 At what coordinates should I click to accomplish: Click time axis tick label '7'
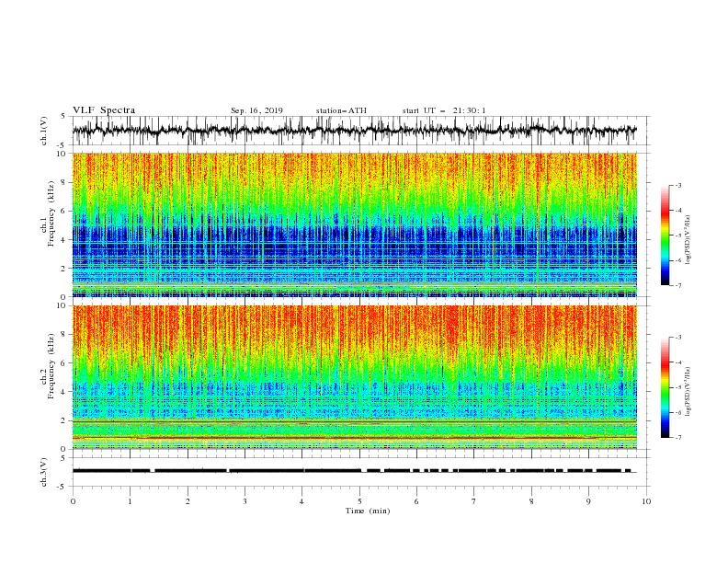coord(474,501)
